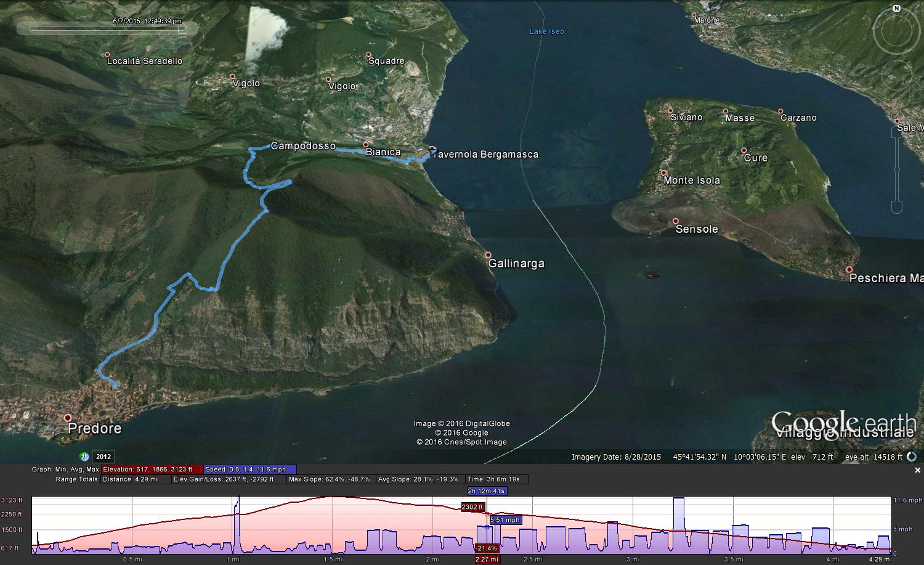Image resolution: width=924 pixels, height=565 pixels.
Task: Select the Siviano placemark pin
Action: click(x=670, y=110)
